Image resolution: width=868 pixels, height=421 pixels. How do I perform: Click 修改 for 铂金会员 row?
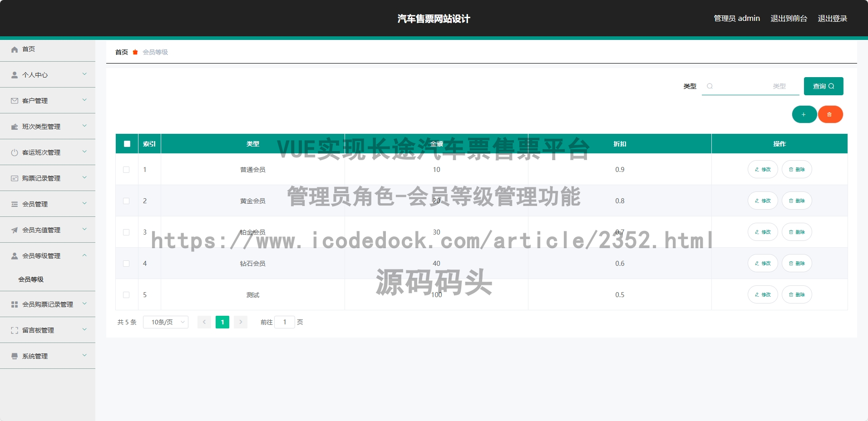click(x=763, y=232)
